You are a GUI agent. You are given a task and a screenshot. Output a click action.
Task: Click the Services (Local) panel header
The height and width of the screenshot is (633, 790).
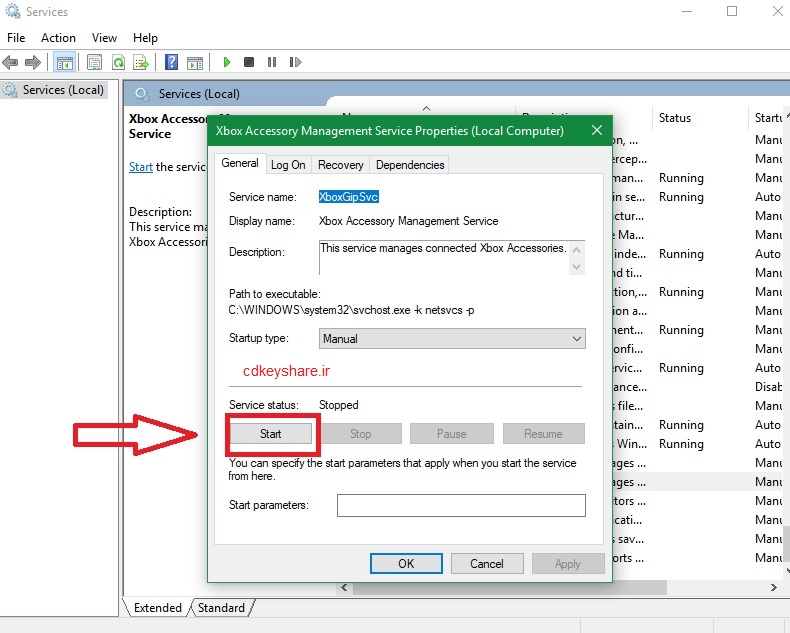(x=200, y=94)
